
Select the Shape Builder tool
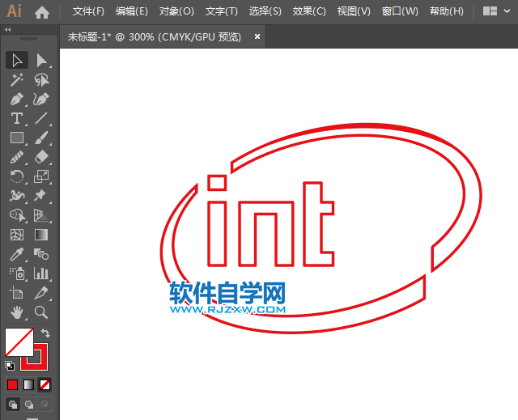coord(17,215)
